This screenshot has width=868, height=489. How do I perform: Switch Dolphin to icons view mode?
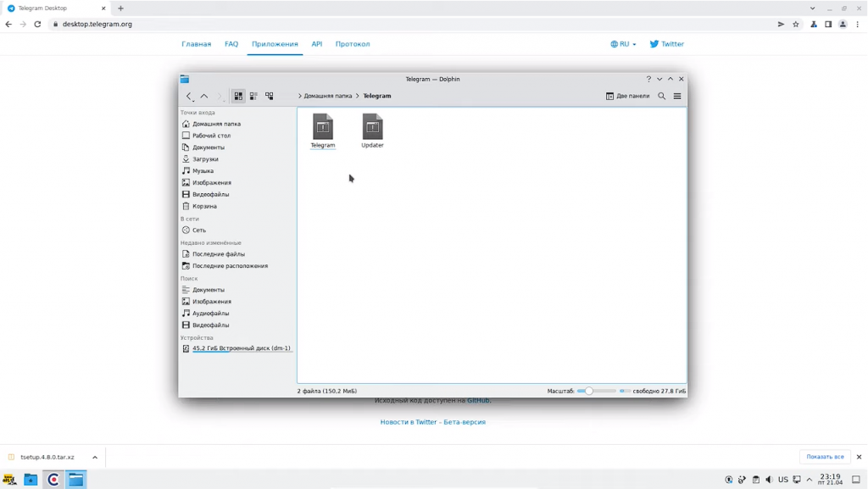238,97
